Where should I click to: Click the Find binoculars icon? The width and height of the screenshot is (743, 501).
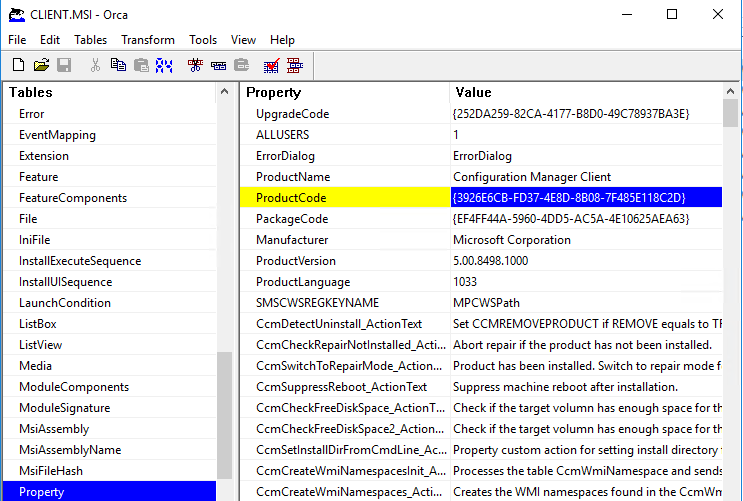click(x=165, y=66)
